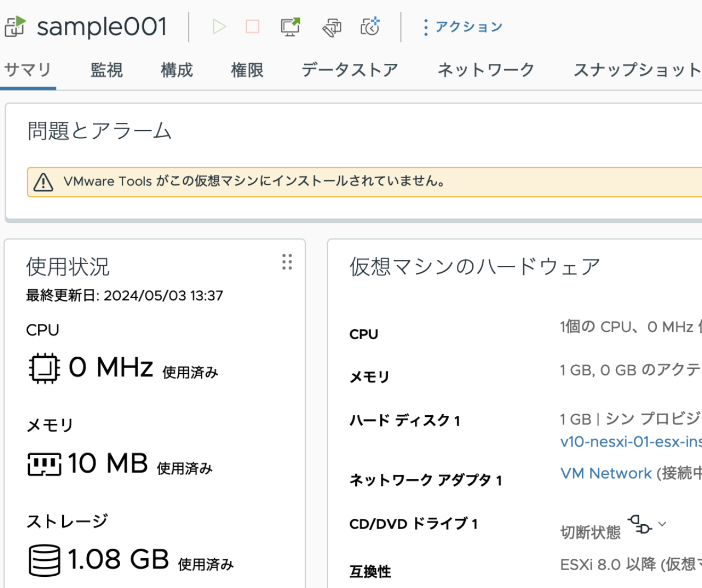The height and width of the screenshot is (588, 702).
Task: Expand the CD/DVD drive chevron dropdown
Action: [662, 524]
